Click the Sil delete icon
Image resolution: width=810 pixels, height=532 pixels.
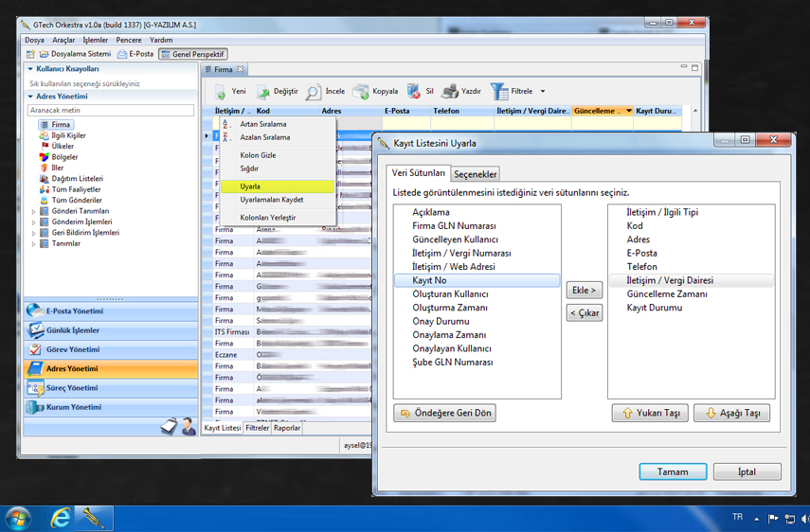coord(414,92)
